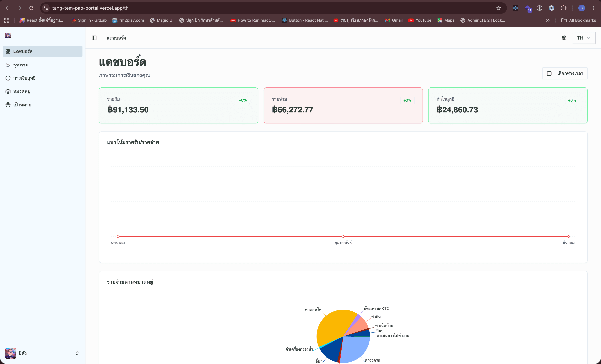601x364 pixels.
Task: Click the app logo in the sidebar
Action: pos(8,36)
